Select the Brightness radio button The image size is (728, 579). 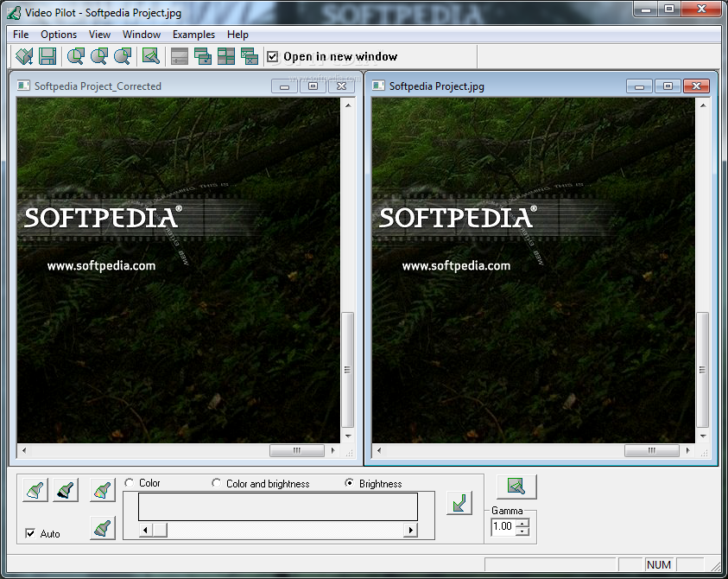349,483
